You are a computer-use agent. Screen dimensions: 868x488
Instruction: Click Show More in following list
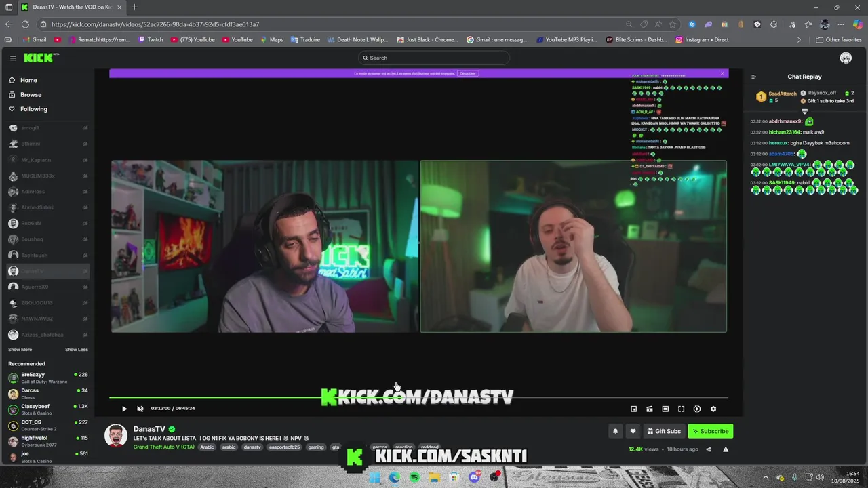(20, 350)
